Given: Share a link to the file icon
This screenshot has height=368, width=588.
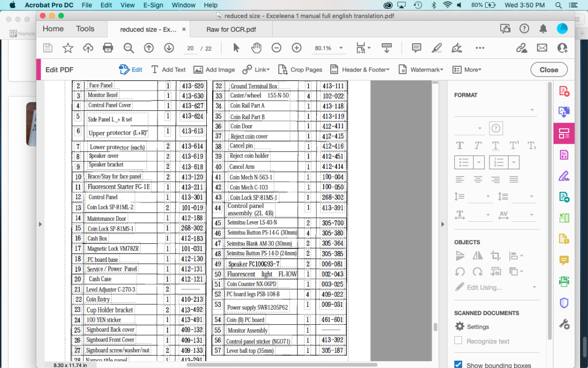Looking at the screenshot, I should (x=521, y=48).
